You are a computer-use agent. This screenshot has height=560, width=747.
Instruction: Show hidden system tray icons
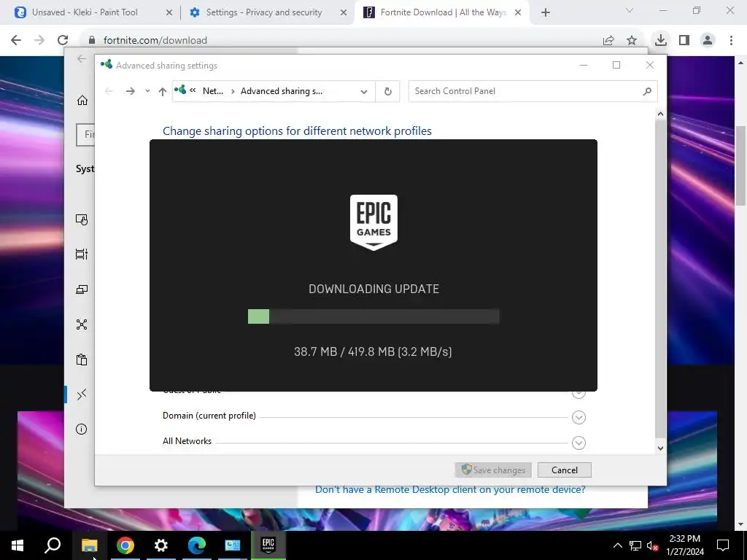tap(617, 545)
